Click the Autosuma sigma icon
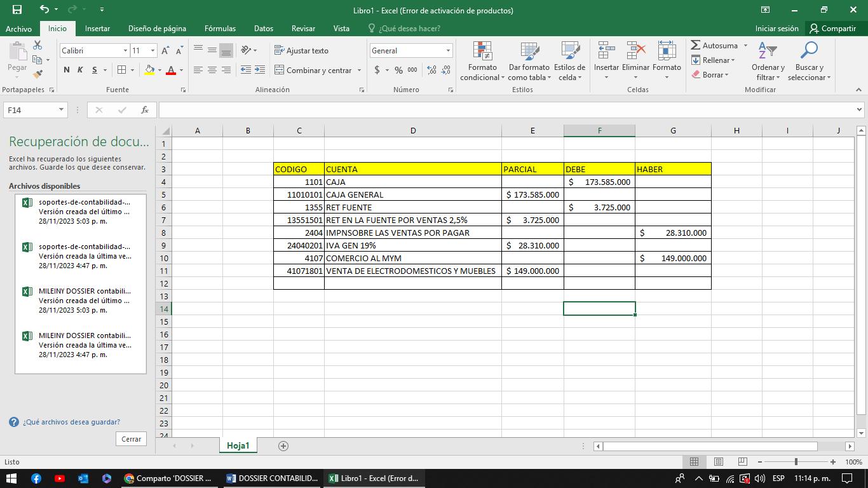Viewport: 868px width, 488px height. tap(696, 45)
